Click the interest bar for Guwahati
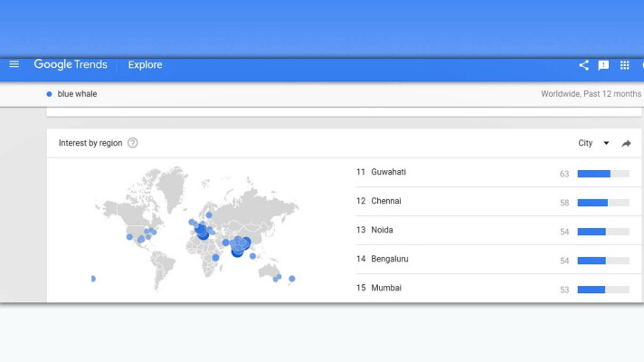This screenshot has width=644, height=362. point(602,173)
